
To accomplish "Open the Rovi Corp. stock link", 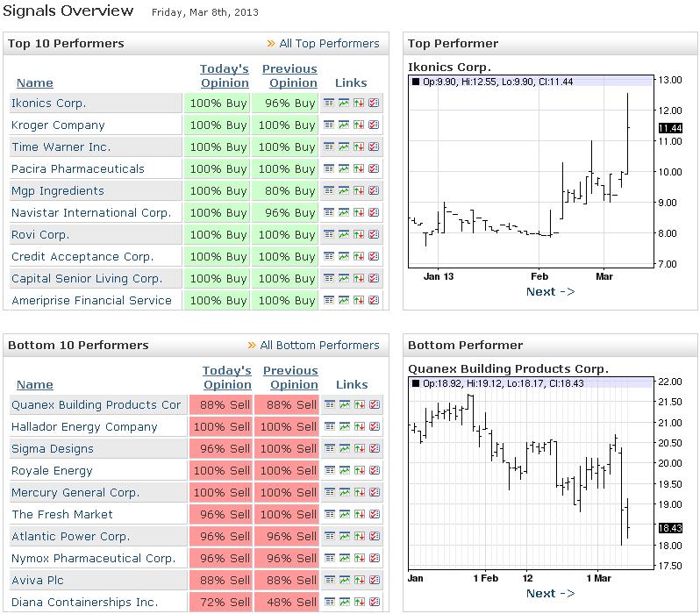I will coord(40,234).
